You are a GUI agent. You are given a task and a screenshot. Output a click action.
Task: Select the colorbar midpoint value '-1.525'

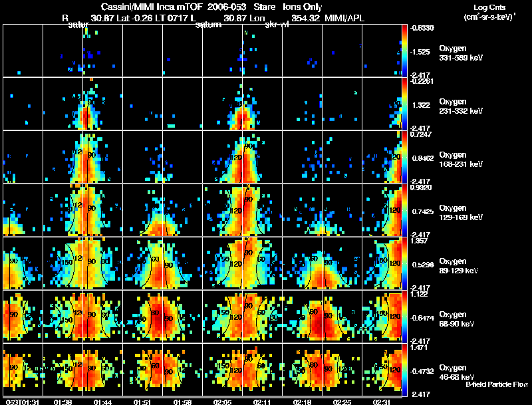[x=420, y=52]
